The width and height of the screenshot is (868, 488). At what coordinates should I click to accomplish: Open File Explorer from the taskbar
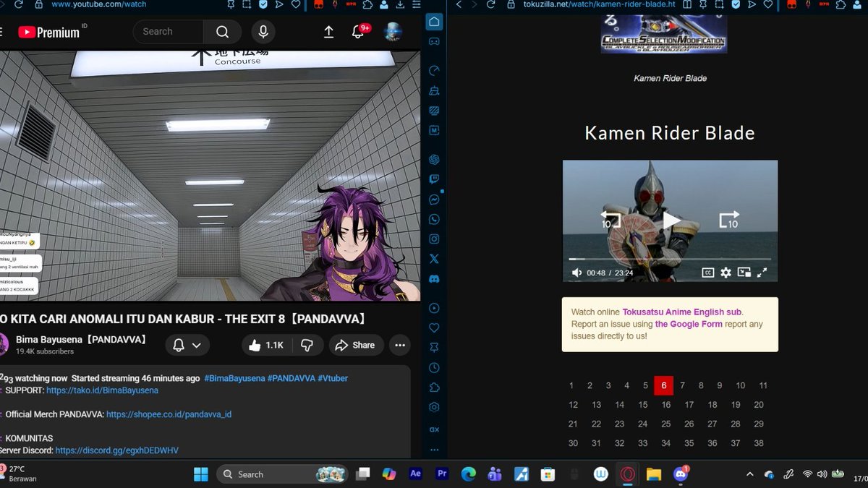[654, 474]
